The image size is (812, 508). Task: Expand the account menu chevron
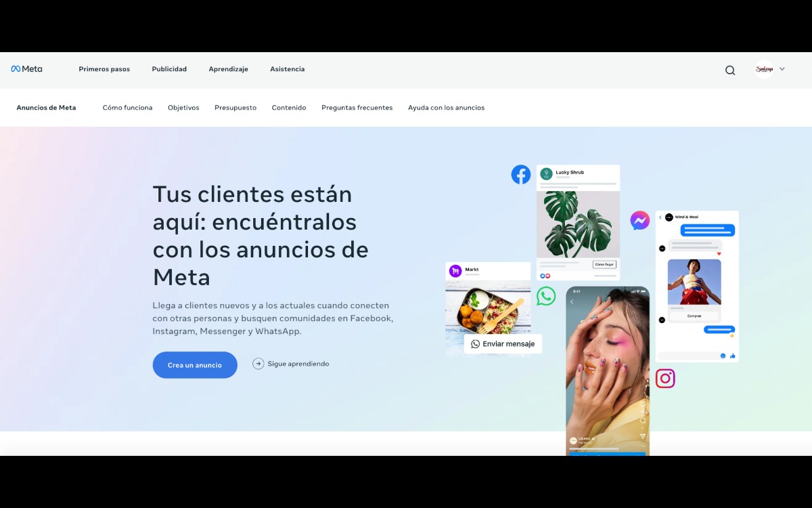click(782, 69)
